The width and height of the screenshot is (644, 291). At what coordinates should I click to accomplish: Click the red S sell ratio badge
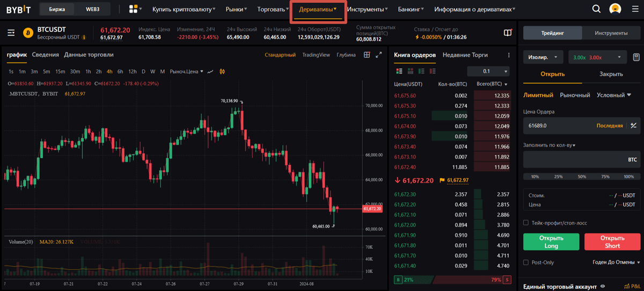pyautogui.click(x=507, y=280)
